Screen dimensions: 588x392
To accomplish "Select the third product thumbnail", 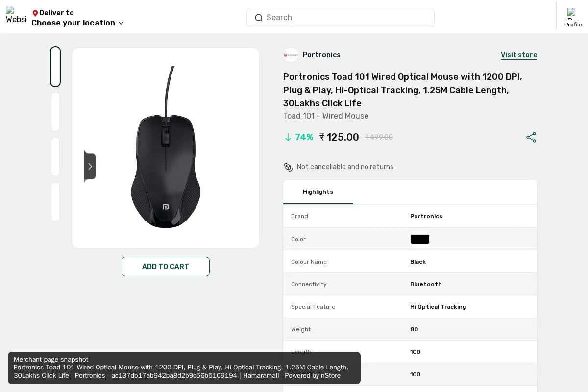I will tap(55, 157).
